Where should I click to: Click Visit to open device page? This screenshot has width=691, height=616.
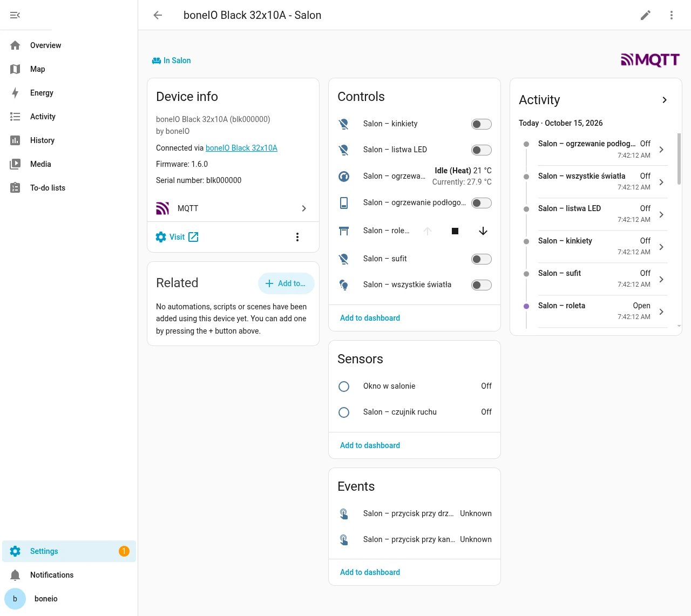[177, 237]
